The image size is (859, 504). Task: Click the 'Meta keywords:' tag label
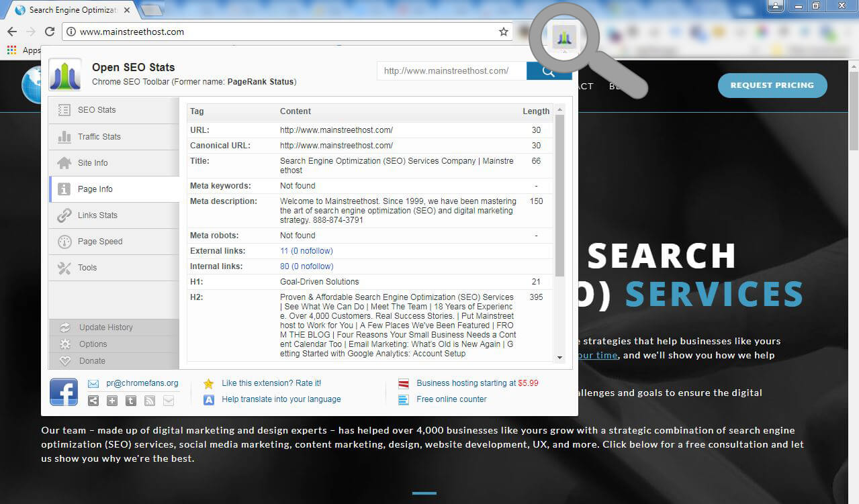point(220,186)
